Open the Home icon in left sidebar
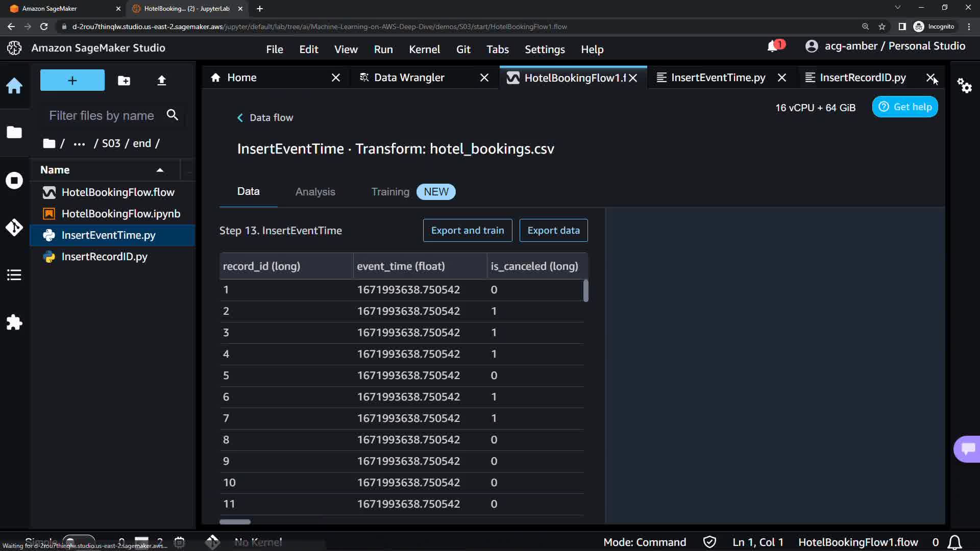Screen dimensions: 980x551 click(x=14, y=86)
